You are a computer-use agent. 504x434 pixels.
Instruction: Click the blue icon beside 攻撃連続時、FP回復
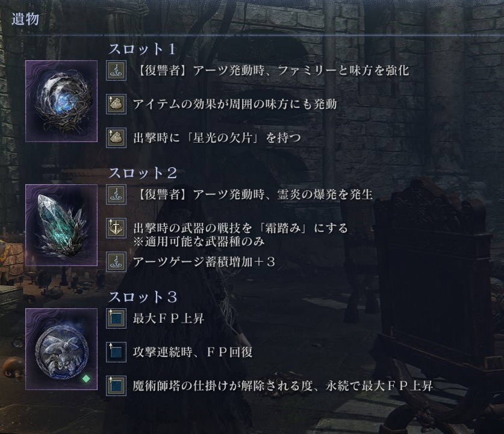[116, 352]
